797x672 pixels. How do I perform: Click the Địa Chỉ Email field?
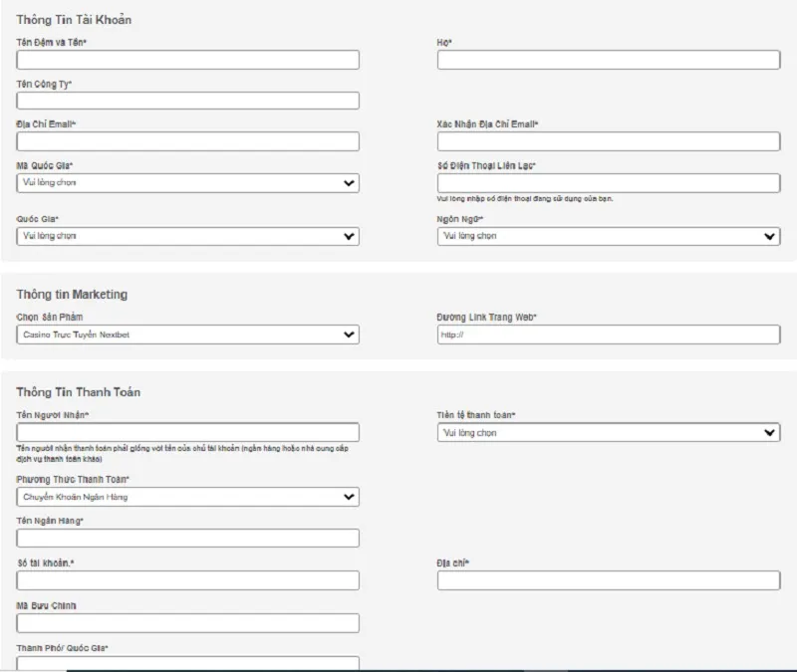point(187,141)
